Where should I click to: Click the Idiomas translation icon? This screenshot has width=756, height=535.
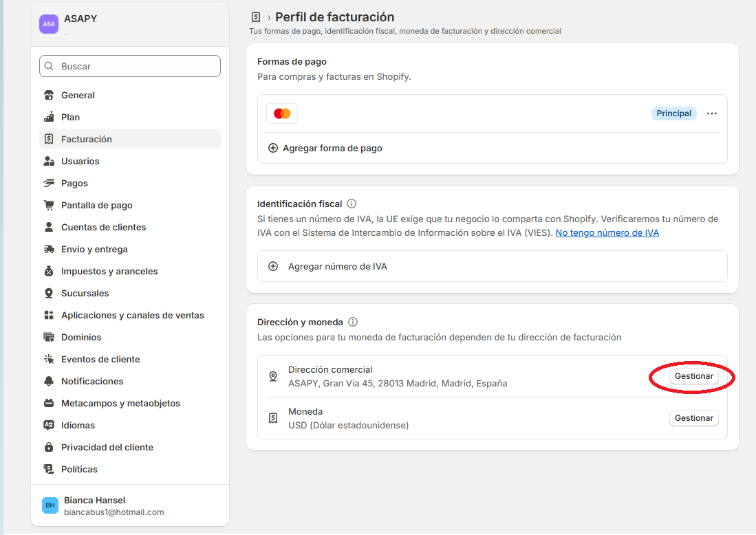pyautogui.click(x=49, y=425)
